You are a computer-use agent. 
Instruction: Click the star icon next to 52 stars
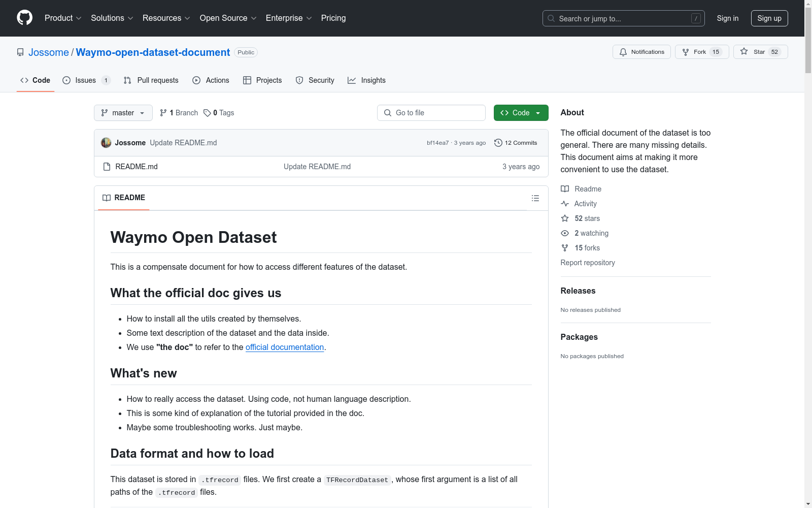(x=565, y=218)
